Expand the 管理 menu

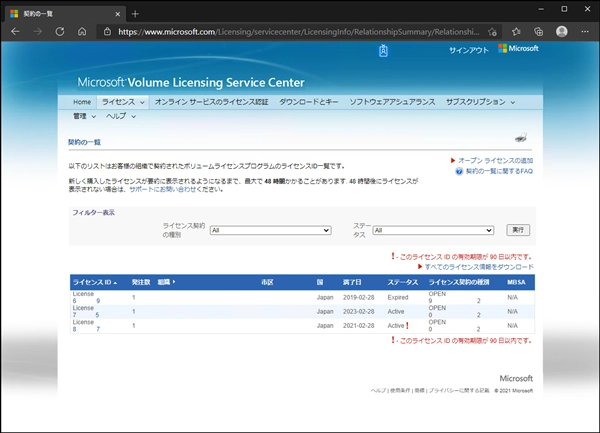84,116
